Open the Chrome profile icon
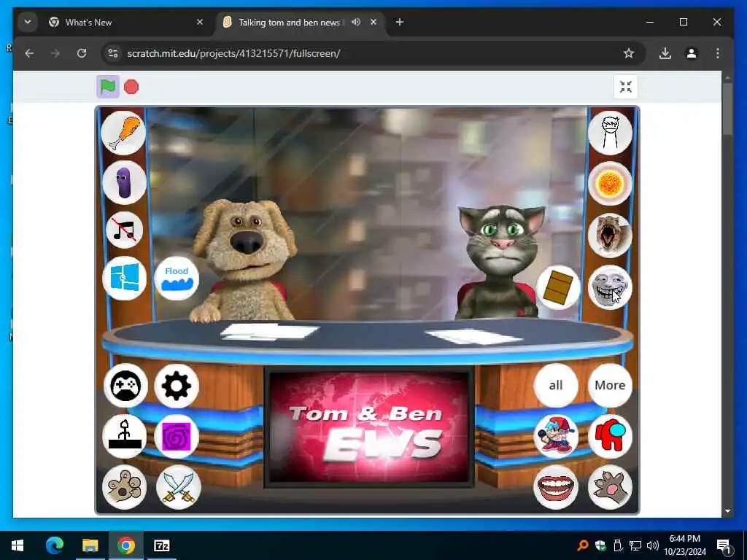 tap(692, 53)
